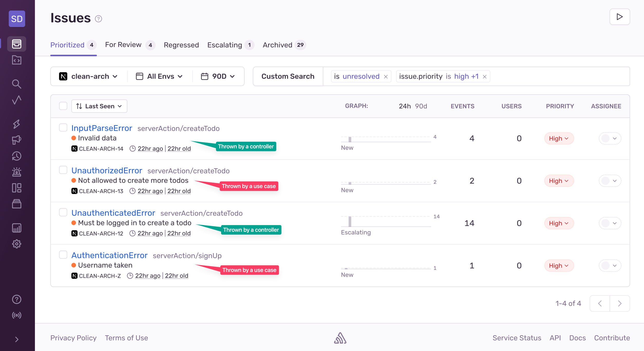Viewport: 644px width, 351px height.
Task: Click the sidebar search magnifier icon
Action: click(17, 84)
